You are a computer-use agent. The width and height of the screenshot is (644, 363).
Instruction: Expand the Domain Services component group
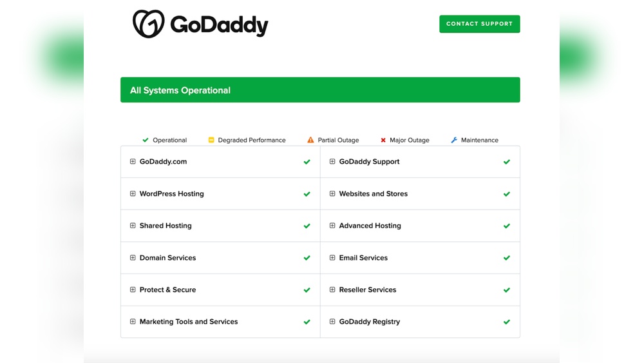coord(133,258)
